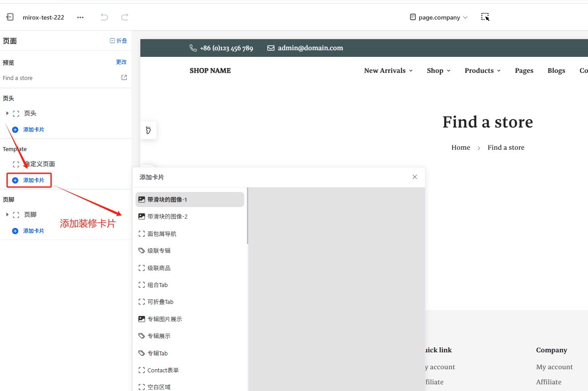Viewport: 588px width, 391px height.
Task: Click 添加卡片 under the Template section
Action: coord(29,180)
